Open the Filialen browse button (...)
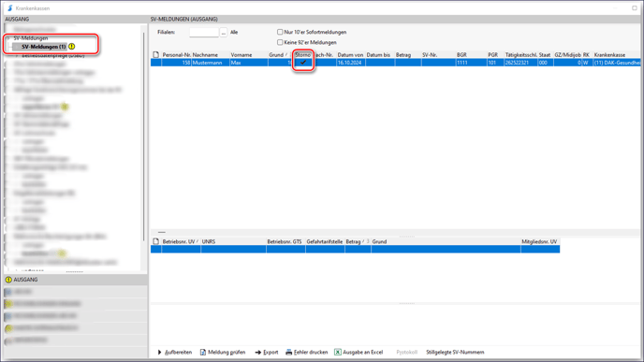Screen dimensions: 644x362 coord(224,32)
